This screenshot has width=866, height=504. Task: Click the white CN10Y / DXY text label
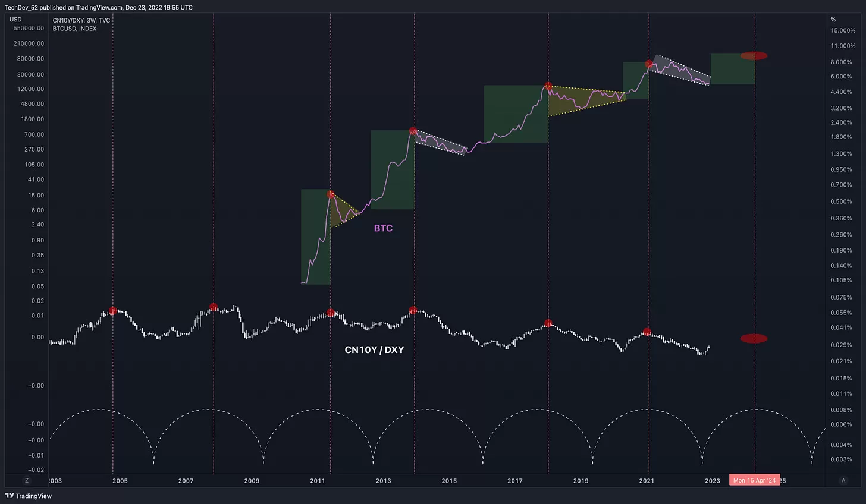tap(374, 350)
